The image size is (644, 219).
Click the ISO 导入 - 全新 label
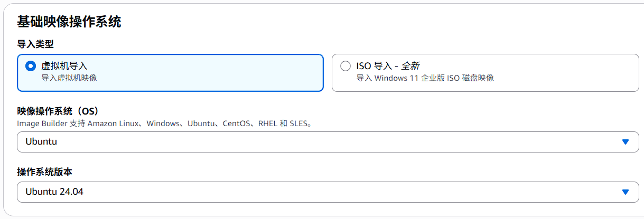[388, 66]
